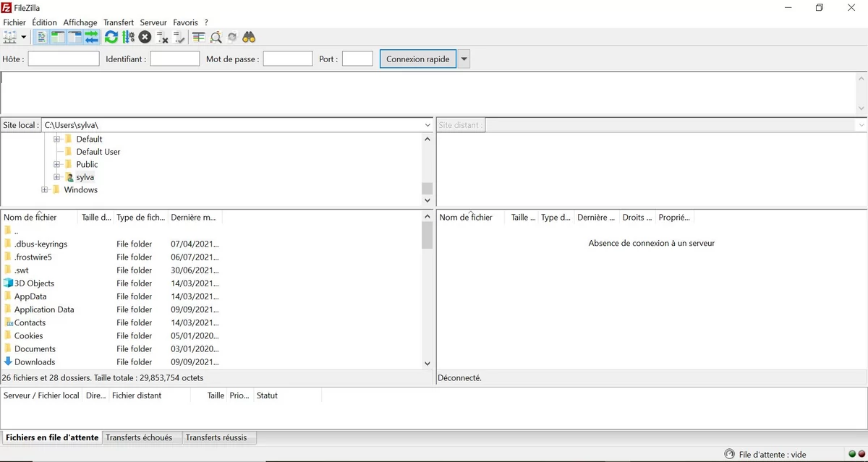Open the Édition menu
Image resolution: width=868 pixels, height=462 pixels.
pos(44,22)
